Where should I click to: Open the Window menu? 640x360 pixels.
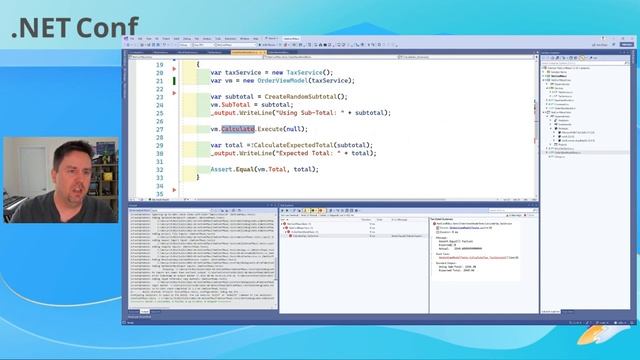pos(244,39)
